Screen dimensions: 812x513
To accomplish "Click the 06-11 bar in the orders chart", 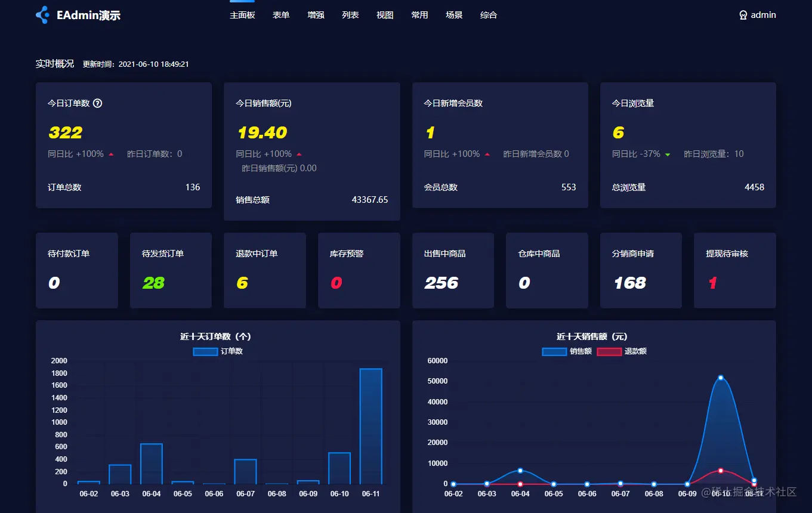I will 371,427.
